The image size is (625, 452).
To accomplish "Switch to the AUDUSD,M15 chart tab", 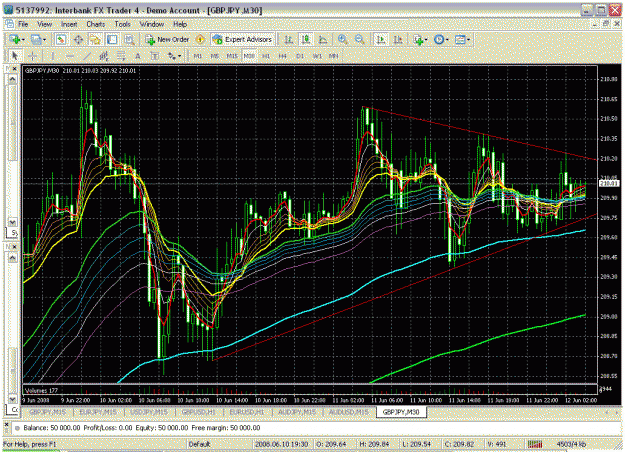I will pos(349,412).
